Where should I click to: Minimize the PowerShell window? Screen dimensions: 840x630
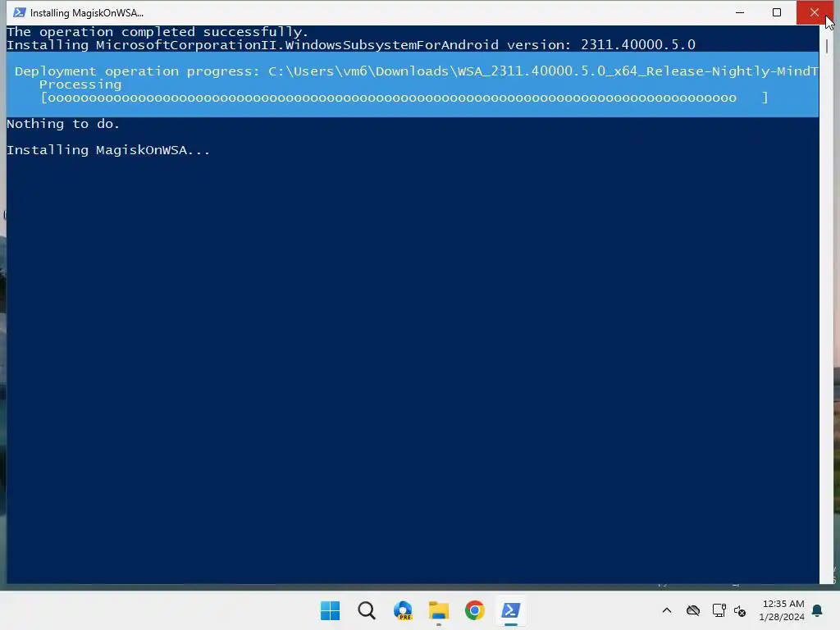click(x=740, y=12)
